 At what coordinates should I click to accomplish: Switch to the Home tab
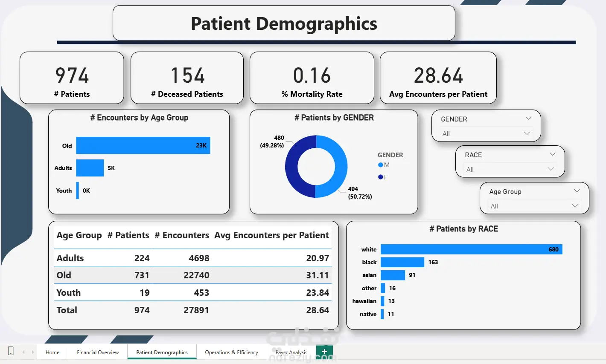[52, 352]
